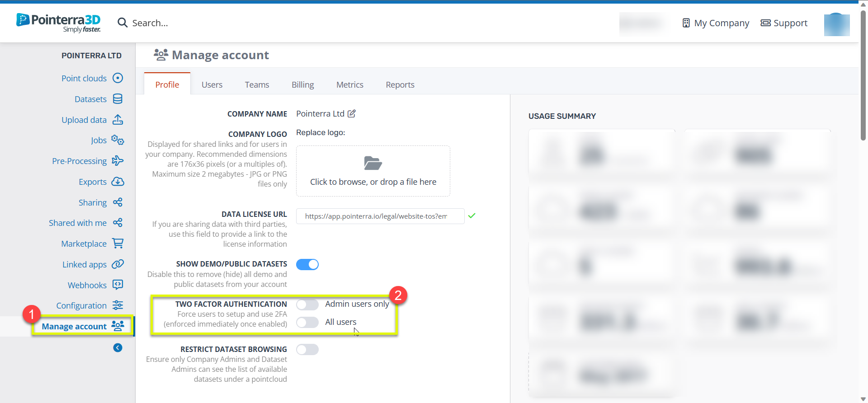Image resolution: width=868 pixels, height=403 pixels.
Task: Click the POINTERRA LTD sidebar heading
Action: 91,56
